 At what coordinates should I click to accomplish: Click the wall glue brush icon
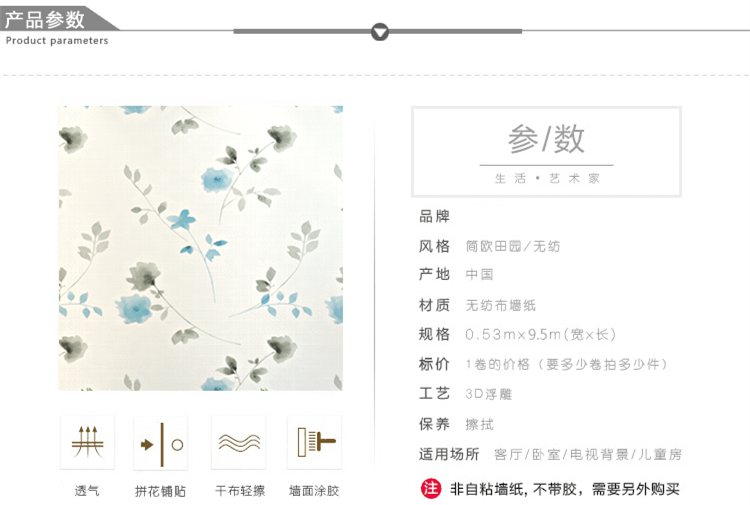tap(314, 442)
